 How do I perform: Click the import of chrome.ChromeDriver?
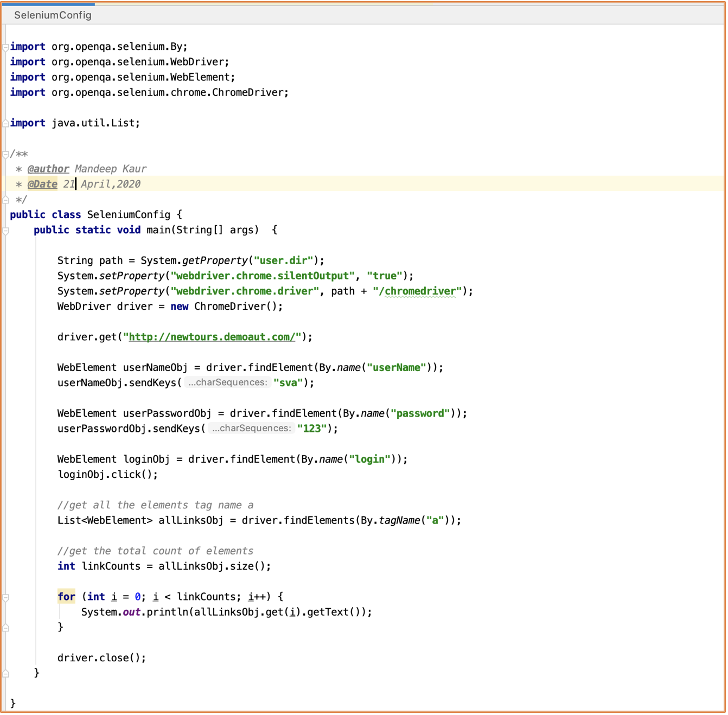coord(149,92)
